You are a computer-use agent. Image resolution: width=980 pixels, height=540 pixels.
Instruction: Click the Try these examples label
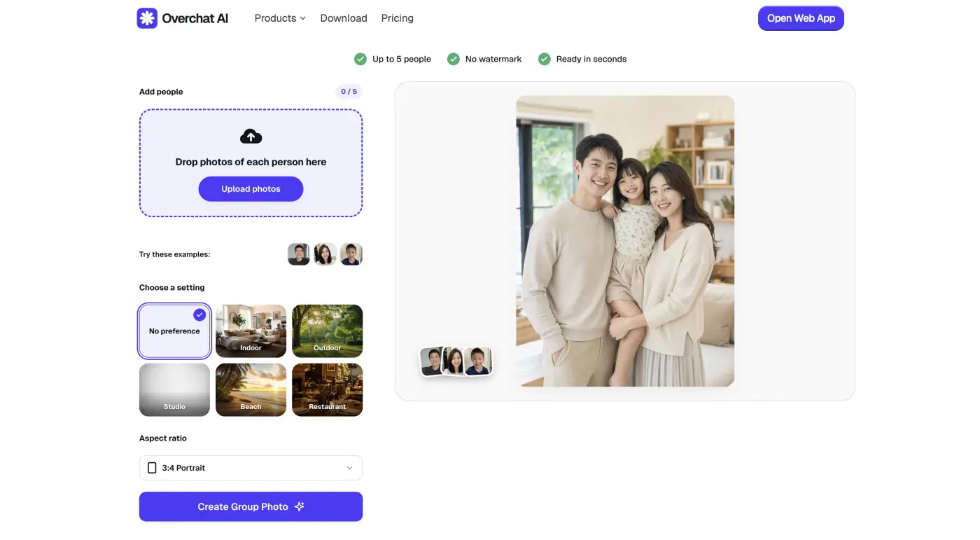174,254
